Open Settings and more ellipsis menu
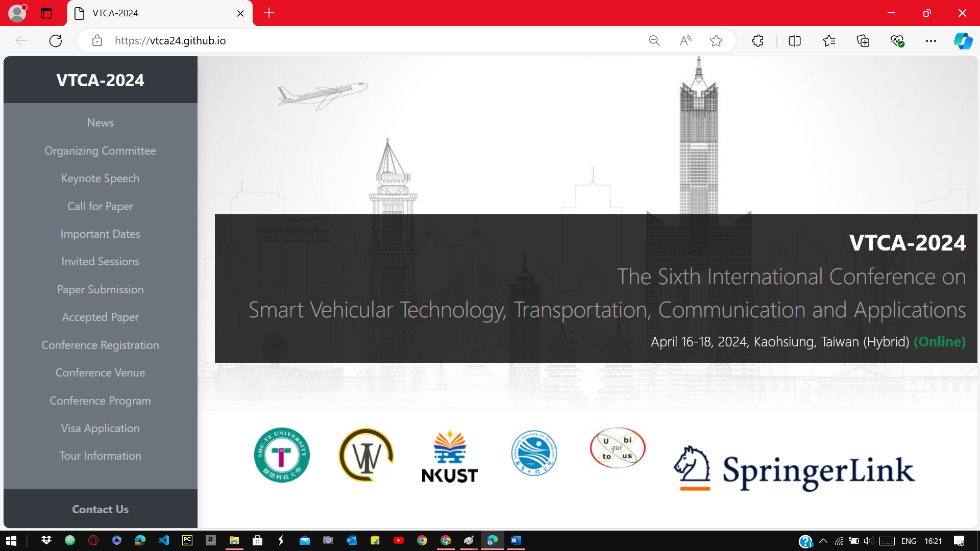Viewport: 980px width, 551px height. (x=931, y=41)
